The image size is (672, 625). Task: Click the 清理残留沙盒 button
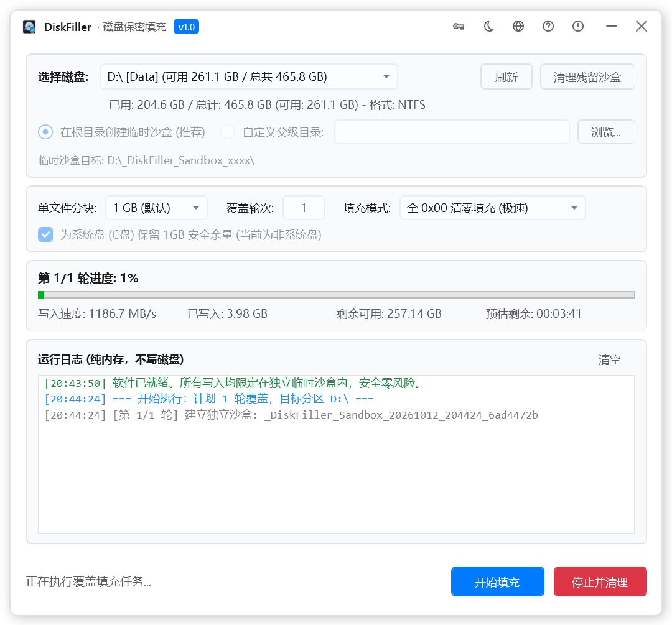[x=587, y=76]
